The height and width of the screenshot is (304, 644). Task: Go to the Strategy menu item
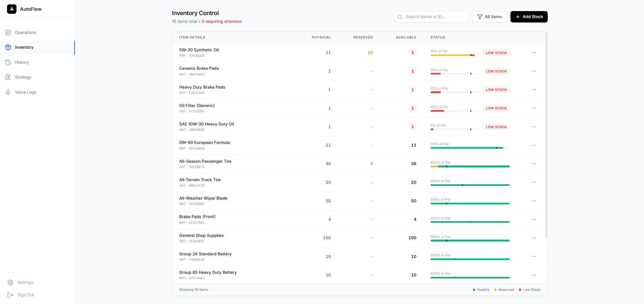pos(23,77)
